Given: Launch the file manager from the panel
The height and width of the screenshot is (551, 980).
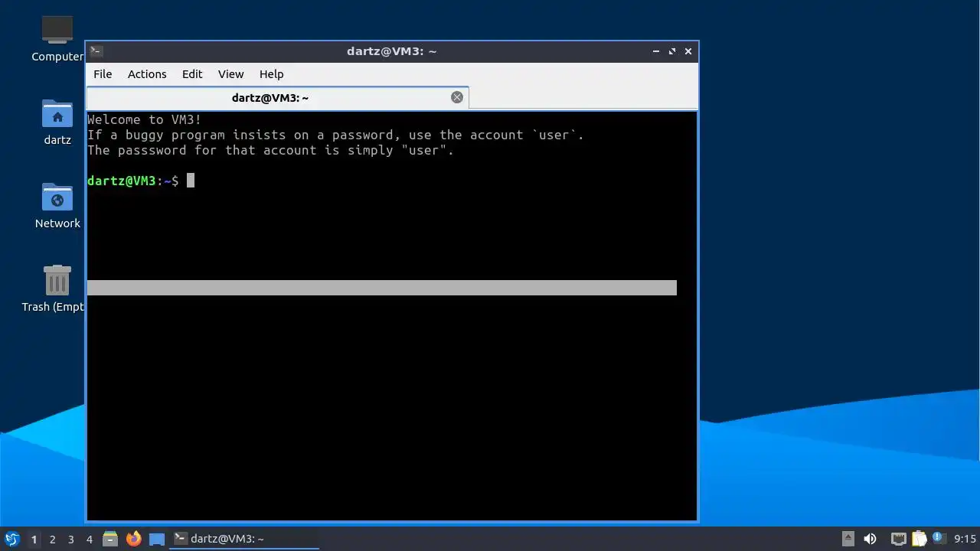Looking at the screenshot, I should pyautogui.click(x=110, y=539).
